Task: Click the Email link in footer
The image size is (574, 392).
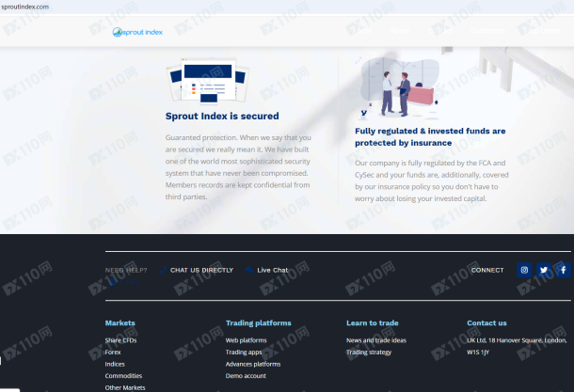Action: (129, 282)
